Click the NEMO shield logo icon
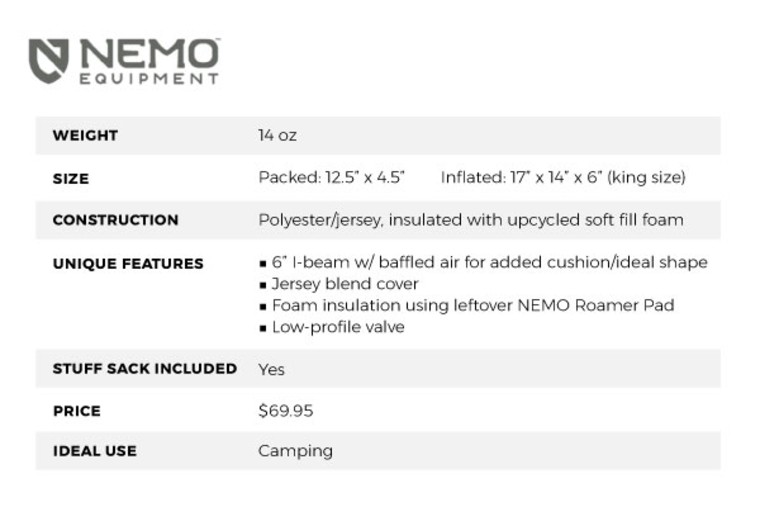This screenshot has height=507, width=760. (x=49, y=60)
